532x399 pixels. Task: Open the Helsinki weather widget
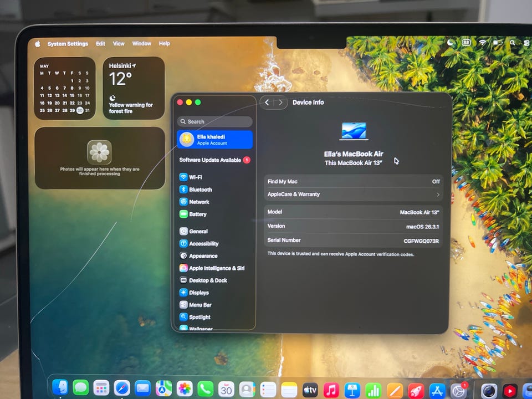(134, 88)
